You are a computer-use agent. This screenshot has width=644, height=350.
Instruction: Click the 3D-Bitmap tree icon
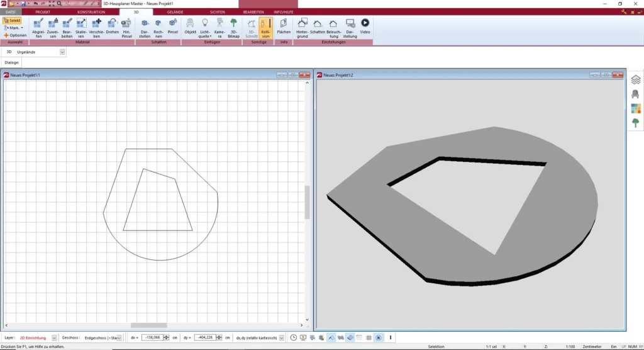(x=233, y=28)
